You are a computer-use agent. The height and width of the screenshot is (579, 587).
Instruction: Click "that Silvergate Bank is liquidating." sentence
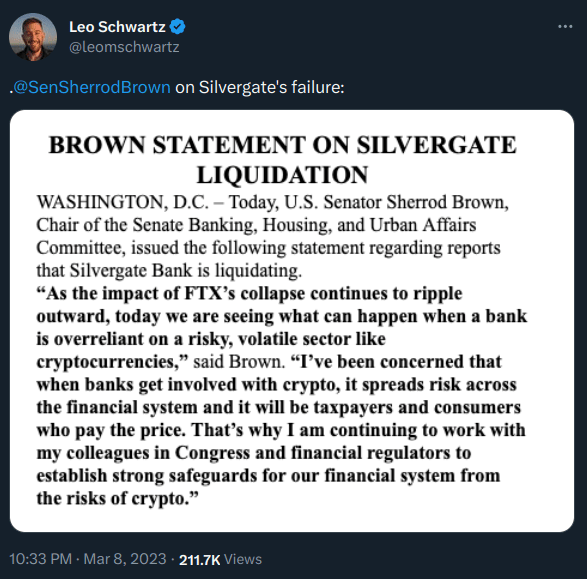click(x=169, y=270)
